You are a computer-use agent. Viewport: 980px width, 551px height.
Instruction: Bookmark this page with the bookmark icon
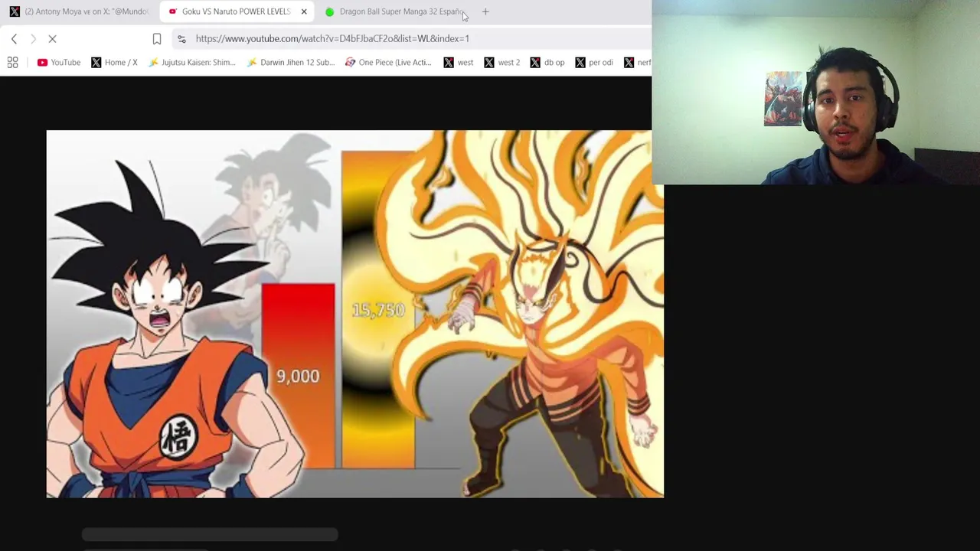click(x=157, y=38)
